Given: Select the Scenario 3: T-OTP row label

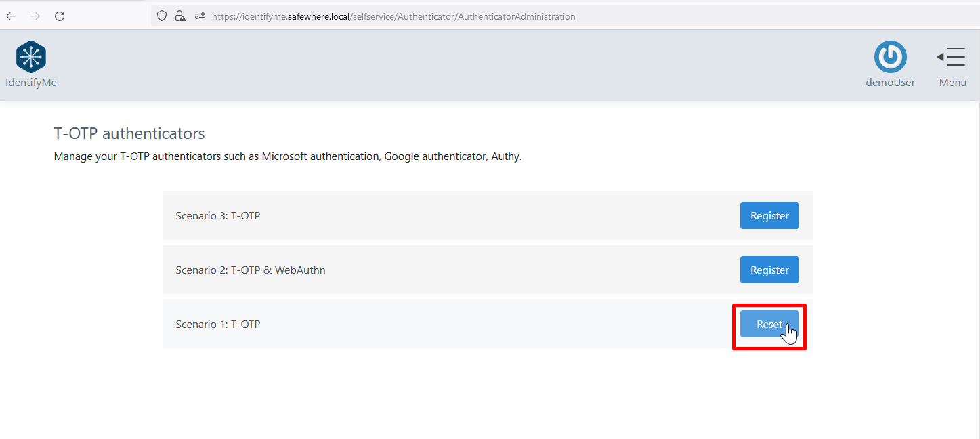Looking at the screenshot, I should [218, 215].
